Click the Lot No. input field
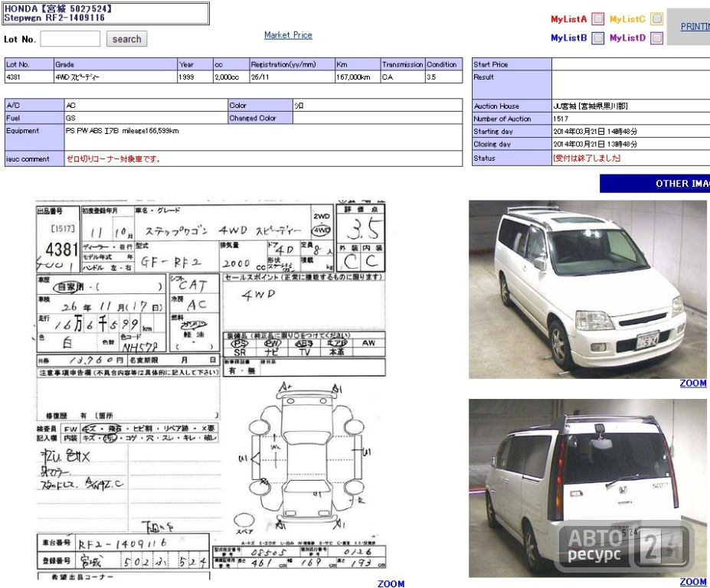 click(x=70, y=39)
